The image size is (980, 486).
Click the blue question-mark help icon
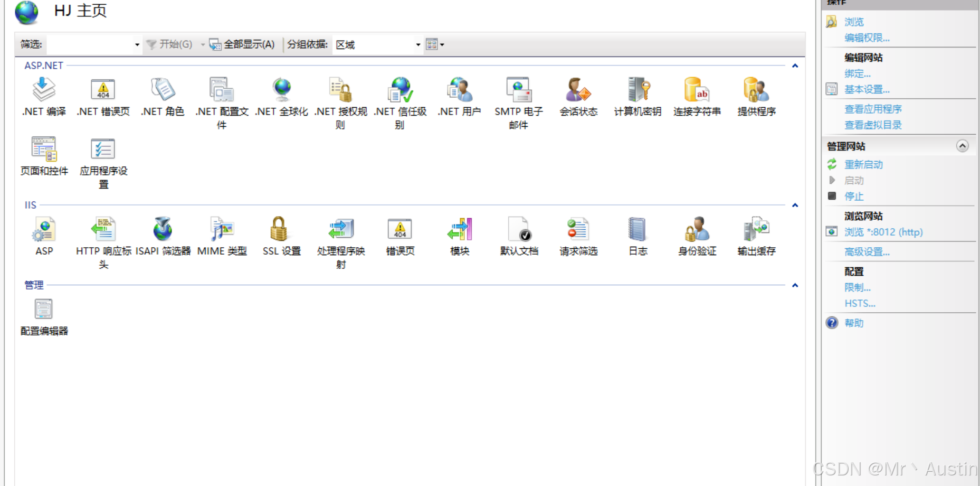click(832, 323)
